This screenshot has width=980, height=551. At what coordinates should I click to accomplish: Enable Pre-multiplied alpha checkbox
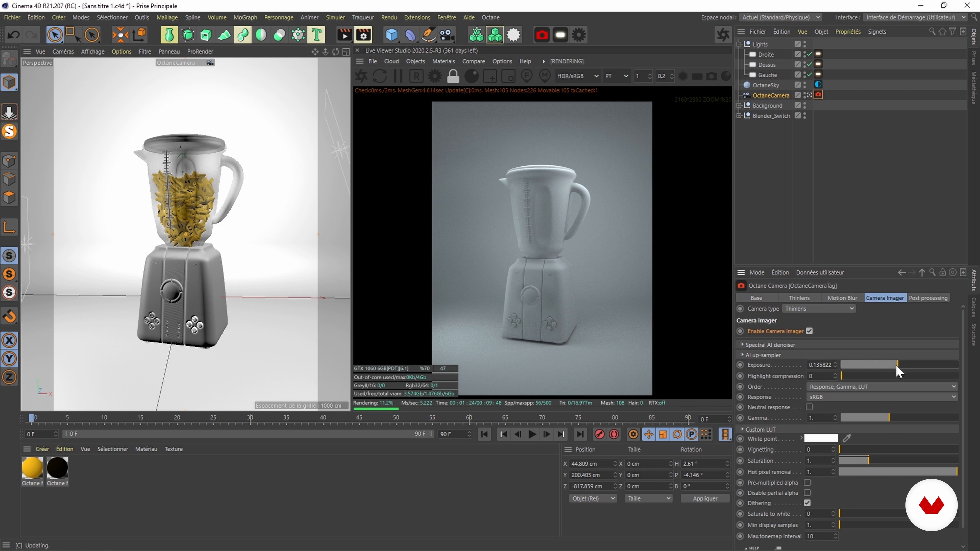point(807,483)
